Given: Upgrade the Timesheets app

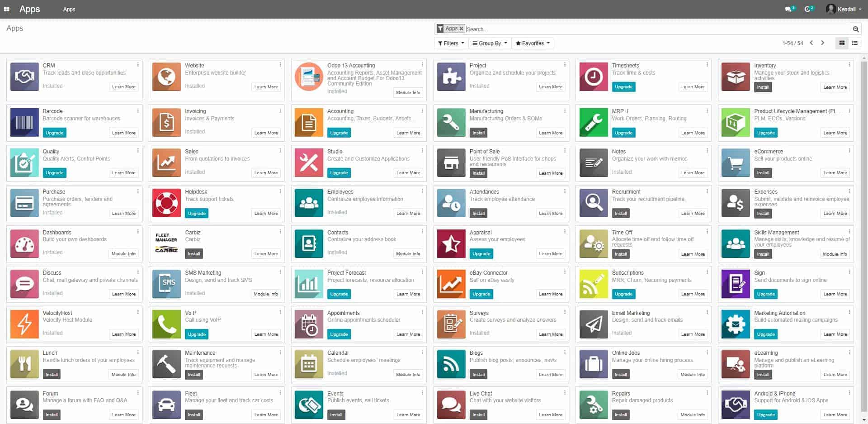Looking at the screenshot, I should pyautogui.click(x=623, y=87).
